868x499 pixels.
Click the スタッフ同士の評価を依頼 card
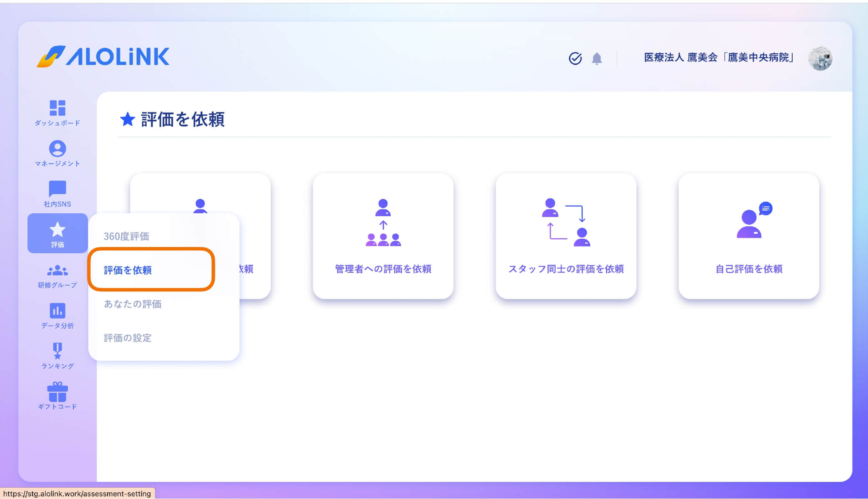point(566,236)
